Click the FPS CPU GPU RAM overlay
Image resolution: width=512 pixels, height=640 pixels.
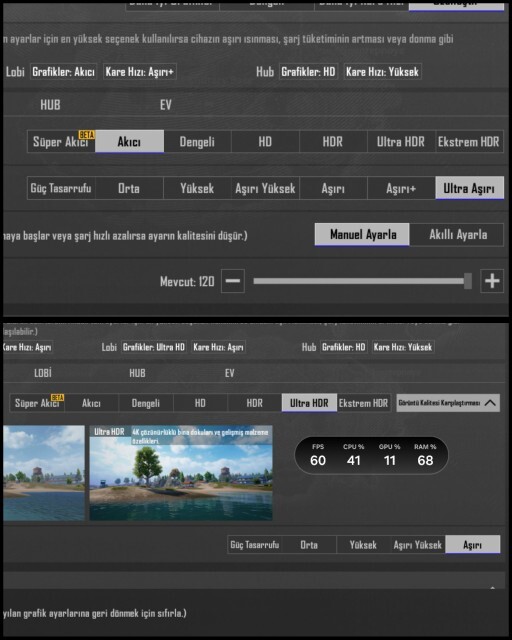371,455
